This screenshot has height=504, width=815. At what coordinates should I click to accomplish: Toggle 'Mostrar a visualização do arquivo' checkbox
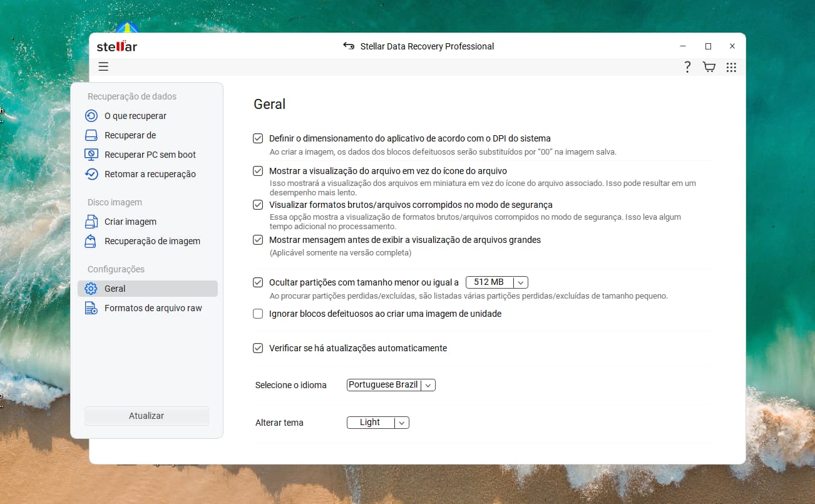(x=258, y=171)
